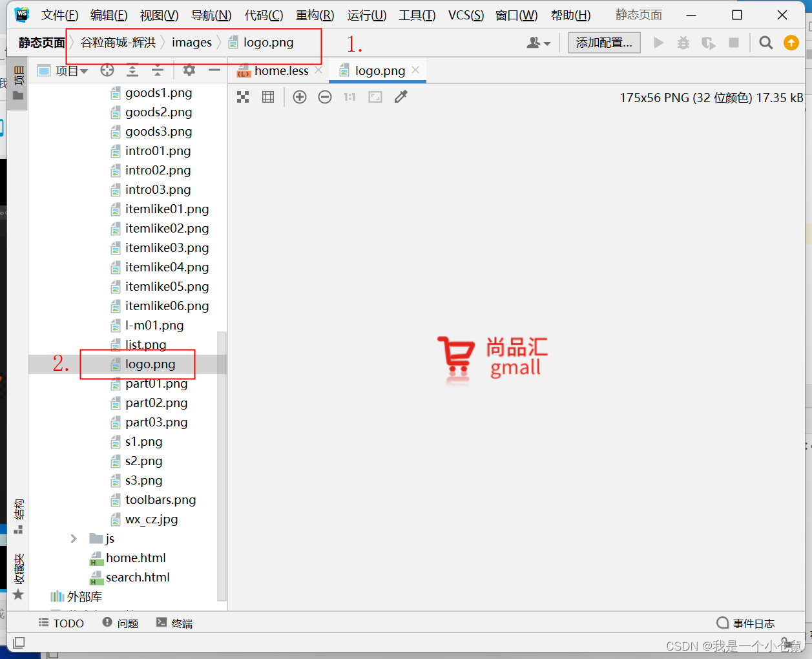Viewport: 812px width, 659px height.
Task: Click the zoom out icon in image toolbar
Action: [x=324, y=96]
